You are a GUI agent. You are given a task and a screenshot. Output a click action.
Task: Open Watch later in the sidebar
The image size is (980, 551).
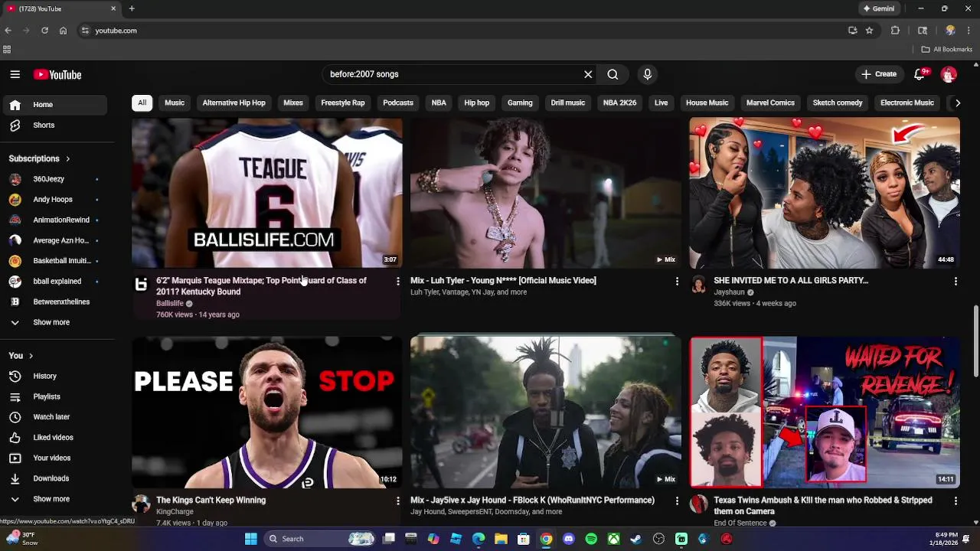(54, 417)
